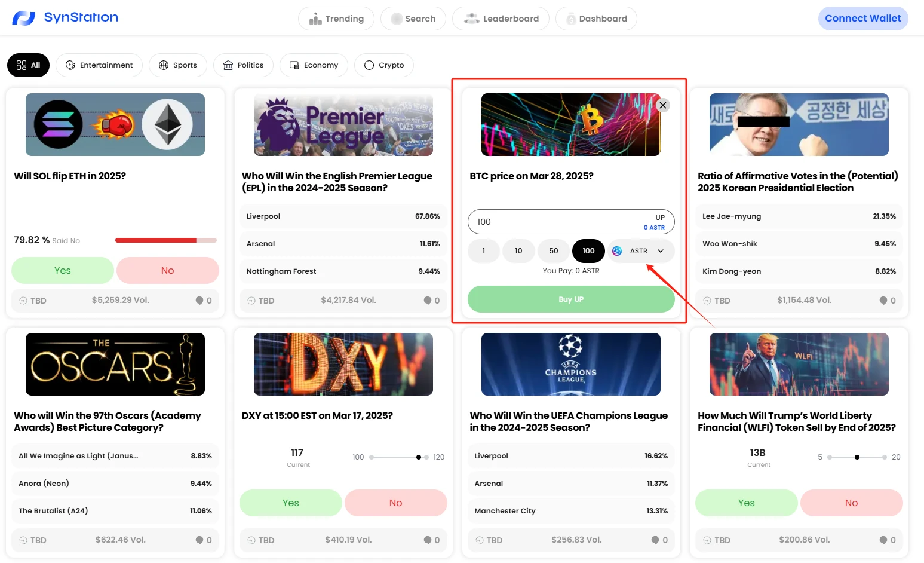Filter markets by Sports

tap(178, 65)
